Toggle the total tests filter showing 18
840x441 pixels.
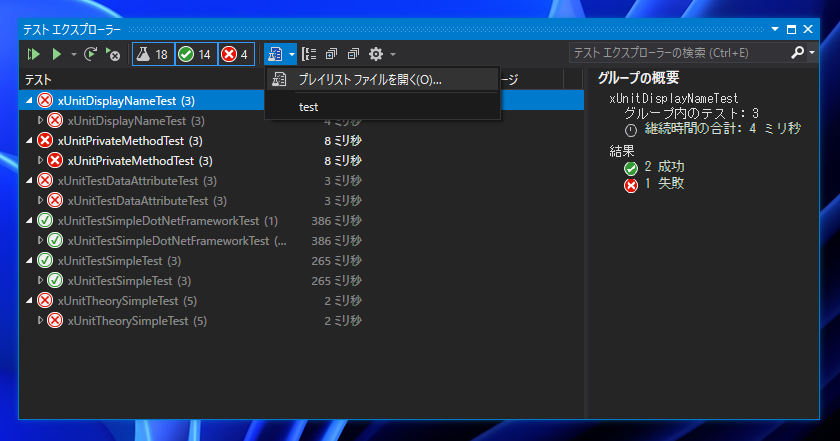153,54
